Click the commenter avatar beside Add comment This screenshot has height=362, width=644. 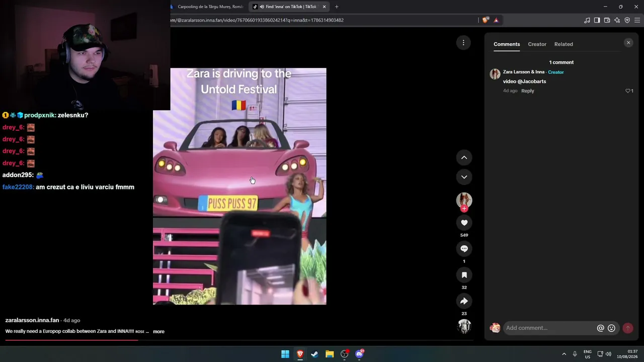495,328
